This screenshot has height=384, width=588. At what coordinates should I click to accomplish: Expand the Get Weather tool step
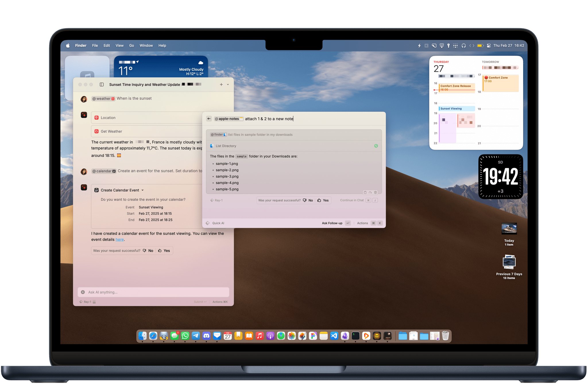147,131
